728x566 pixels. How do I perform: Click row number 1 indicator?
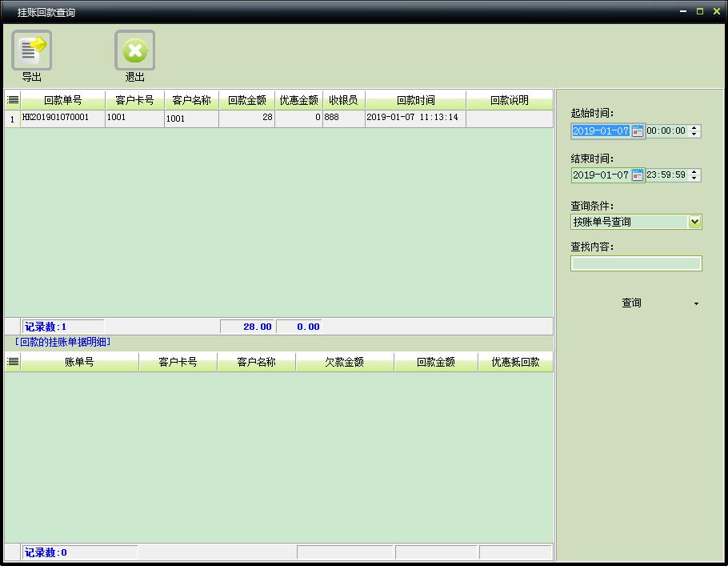click(x=13, y=119)
